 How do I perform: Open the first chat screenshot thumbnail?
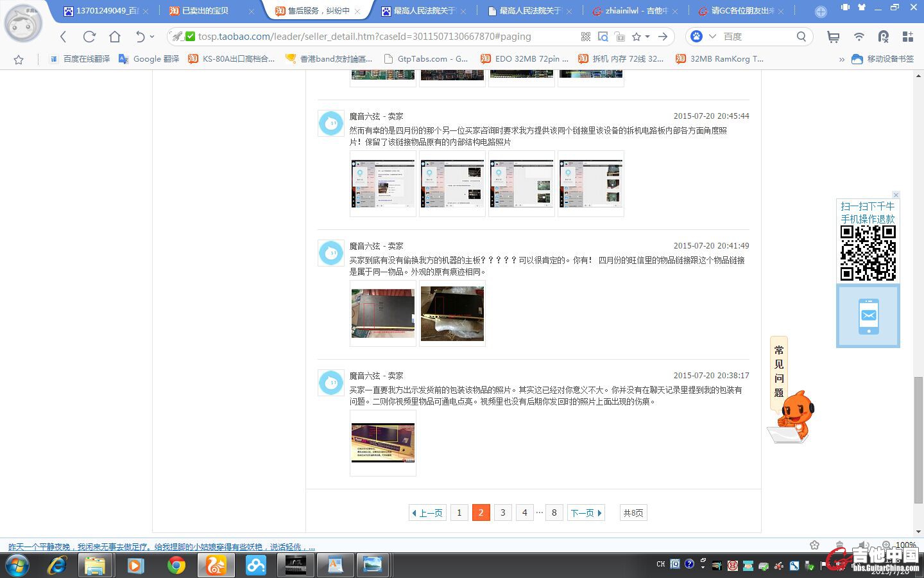coord(383,184)
